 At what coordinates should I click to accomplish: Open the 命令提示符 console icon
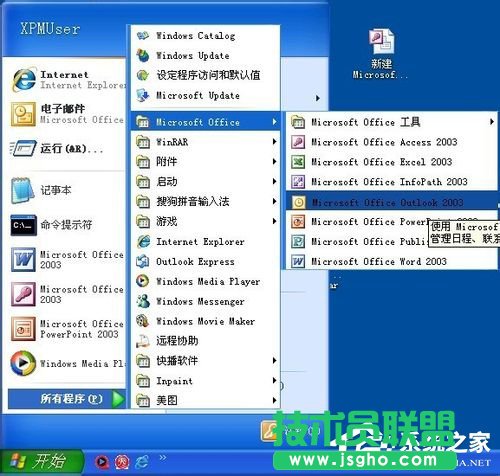(23, 225)
